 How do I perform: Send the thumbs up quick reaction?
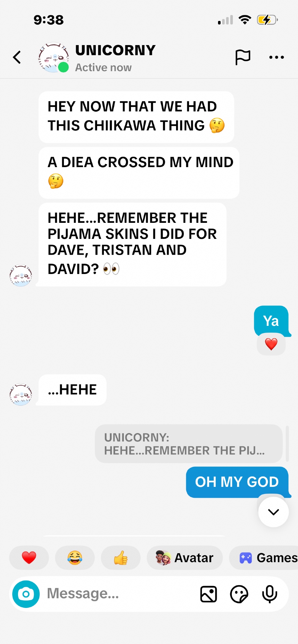tap(121, 558)
